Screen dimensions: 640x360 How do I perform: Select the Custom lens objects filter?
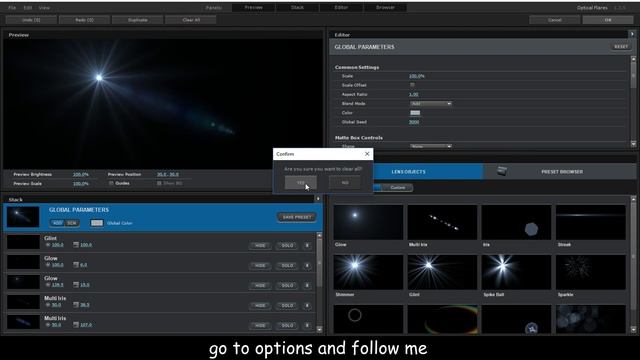[398, 188]
